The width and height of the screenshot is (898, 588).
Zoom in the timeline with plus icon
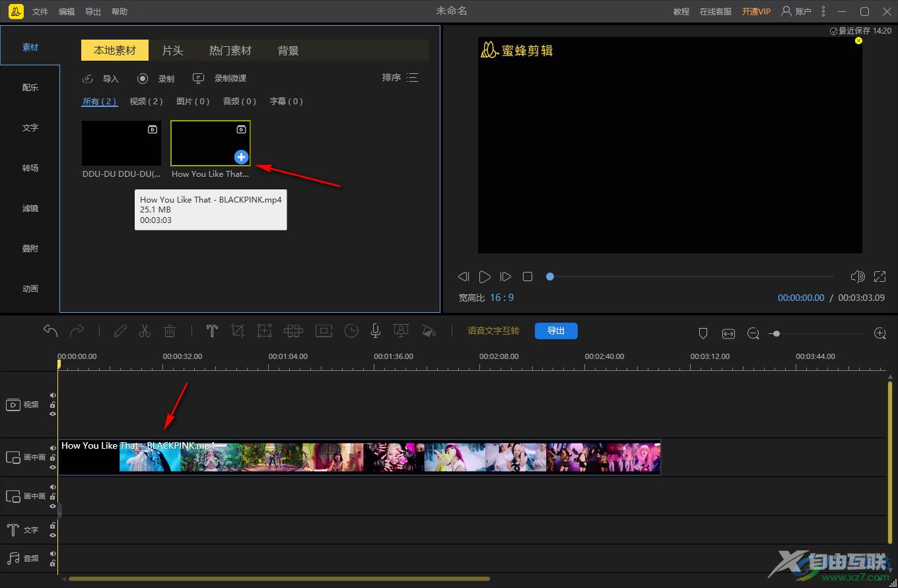click(880, 334)
